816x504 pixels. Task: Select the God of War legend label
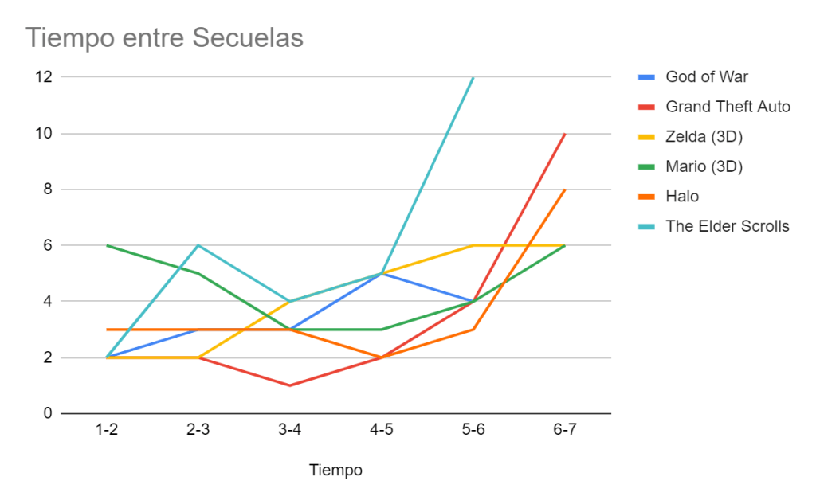click(x=707, y=77)
